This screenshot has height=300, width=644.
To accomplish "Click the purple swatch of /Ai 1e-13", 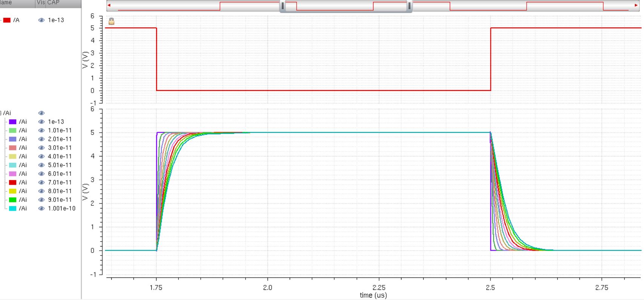I will [13, 122].
